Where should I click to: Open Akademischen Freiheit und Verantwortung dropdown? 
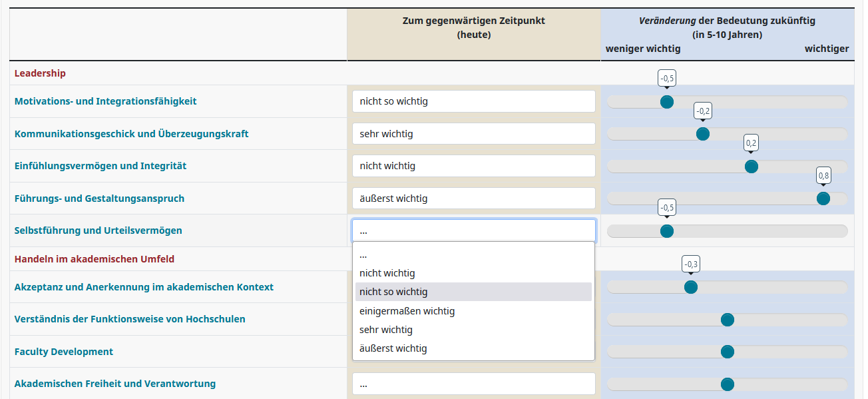(x=473, y=384)
